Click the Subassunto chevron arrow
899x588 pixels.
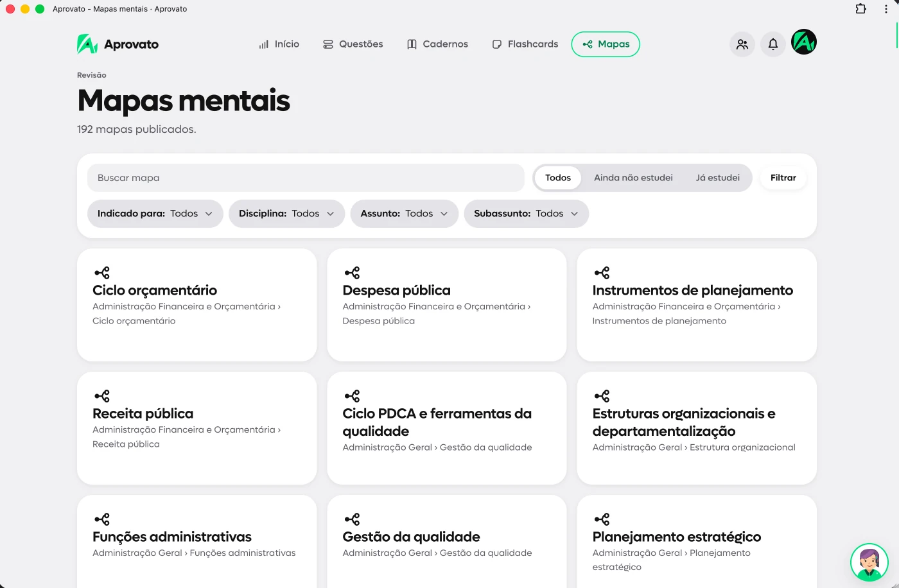pyautogui.click(x=574, y=214)
